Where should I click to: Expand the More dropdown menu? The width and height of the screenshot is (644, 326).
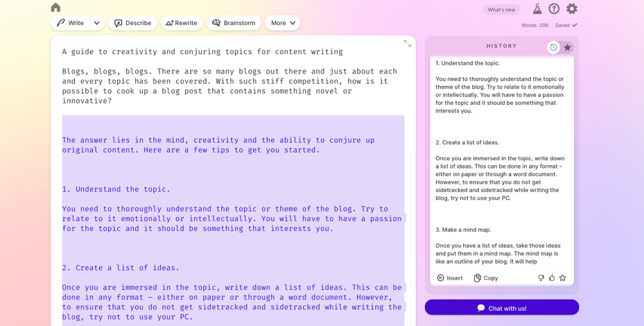coord(283,23)
